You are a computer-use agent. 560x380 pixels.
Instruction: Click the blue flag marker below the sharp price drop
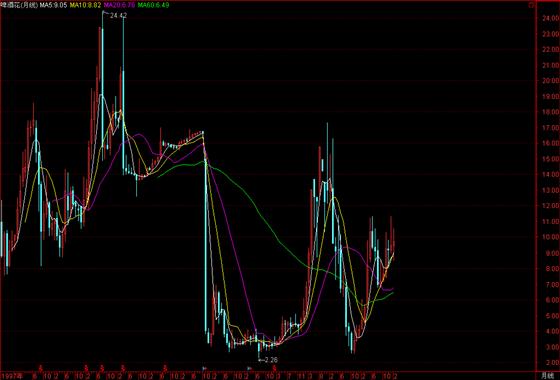pyautogui.click(x=205, y=368)
